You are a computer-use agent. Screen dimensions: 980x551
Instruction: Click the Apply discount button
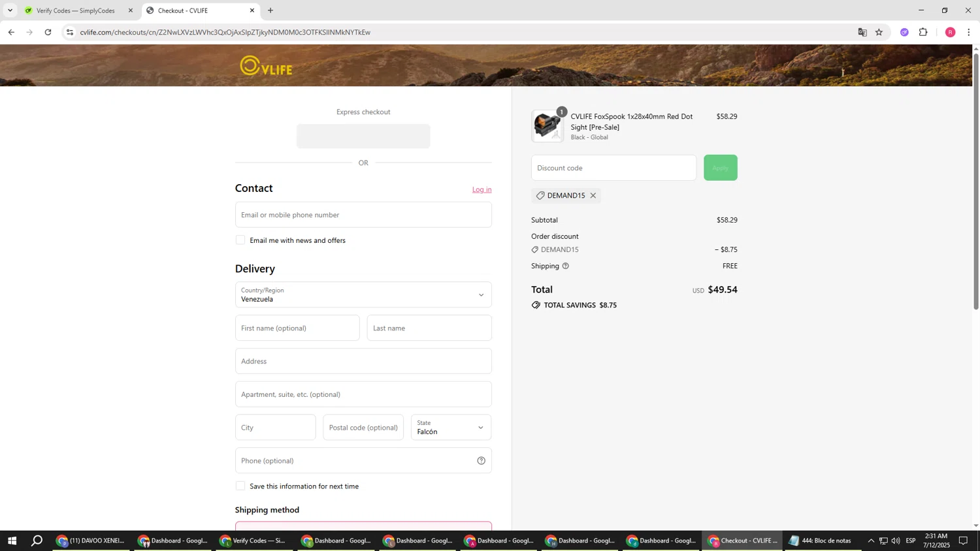721,168
